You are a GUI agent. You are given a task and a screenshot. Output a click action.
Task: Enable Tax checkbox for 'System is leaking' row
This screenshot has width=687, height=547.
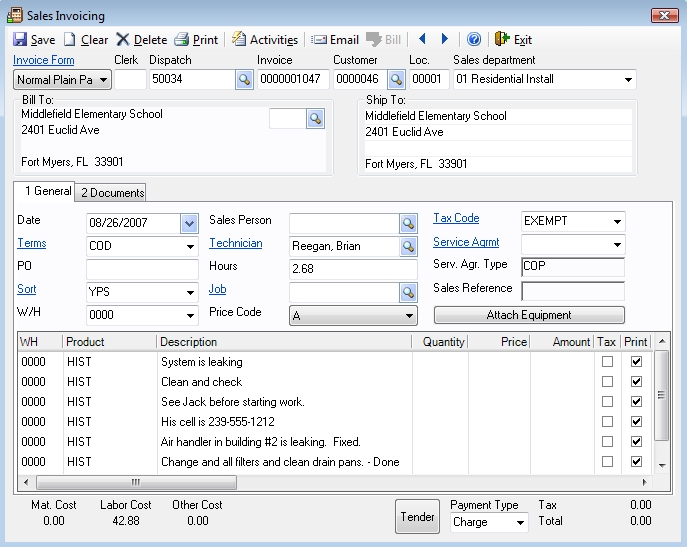(x=607, y=362)
